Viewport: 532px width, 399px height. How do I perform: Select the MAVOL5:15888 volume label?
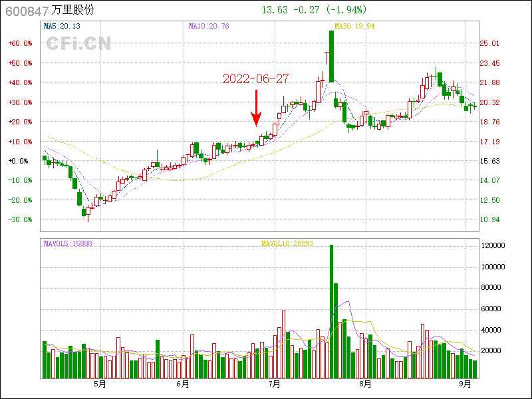[68, 243]
